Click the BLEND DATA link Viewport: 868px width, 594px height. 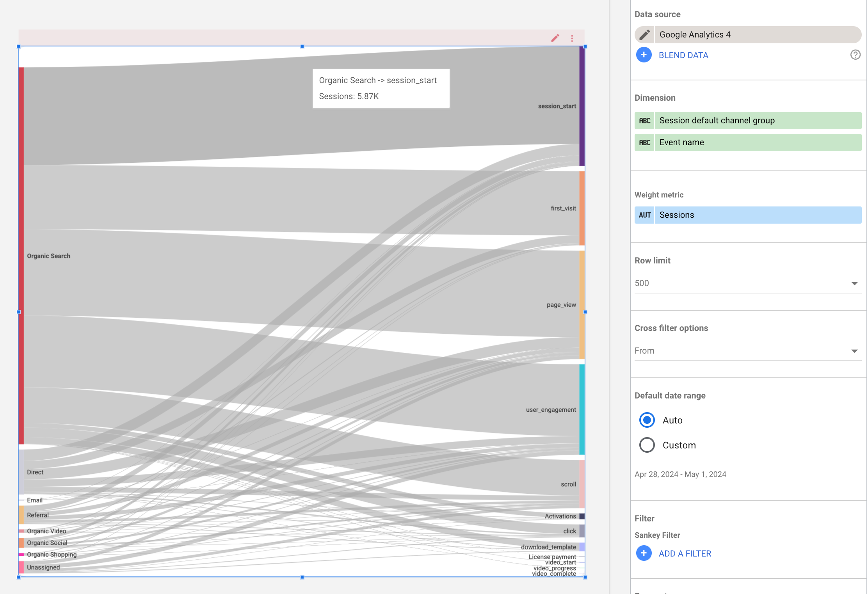tap(683, 55)
